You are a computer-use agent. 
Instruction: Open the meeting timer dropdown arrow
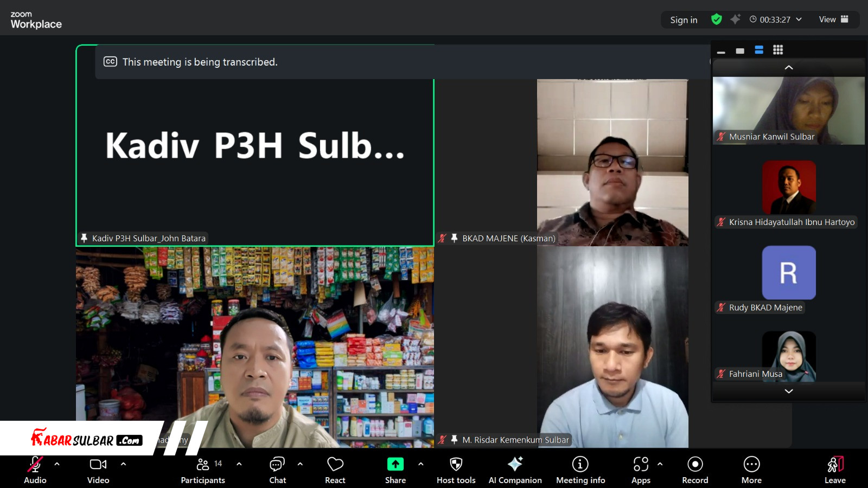click(x=799, y=20)
